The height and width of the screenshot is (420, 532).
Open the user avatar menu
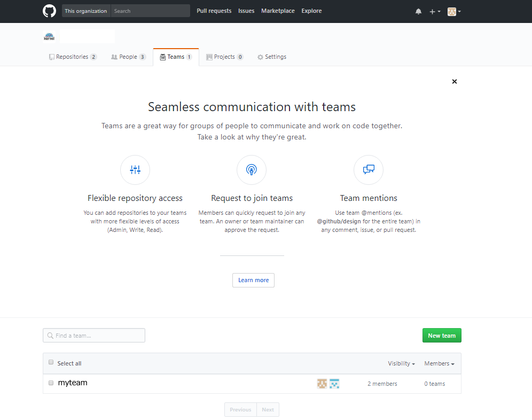pos(454,11)
